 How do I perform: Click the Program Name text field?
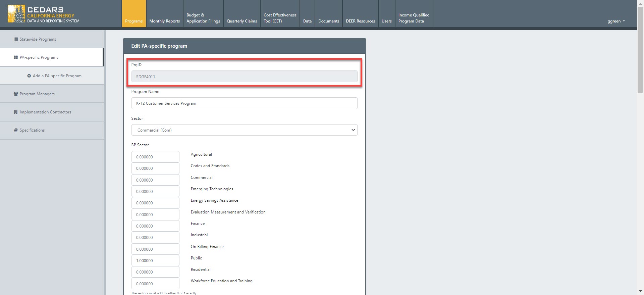[x=244, y=103]
